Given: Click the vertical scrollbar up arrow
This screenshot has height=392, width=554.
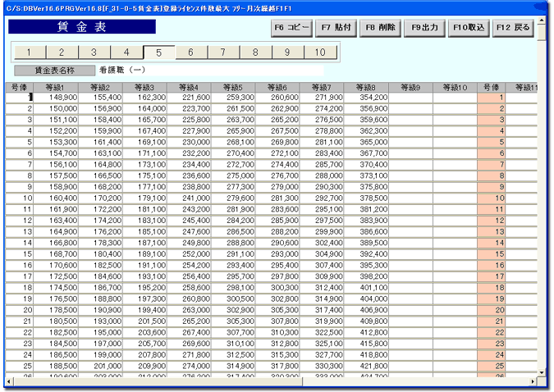Looking at the screenshot, I should point(542,21).
